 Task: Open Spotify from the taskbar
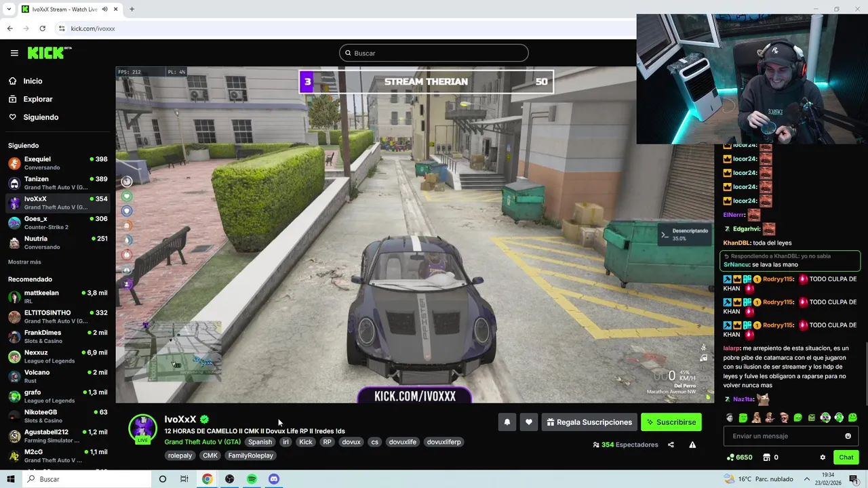[x=252, y=479]
